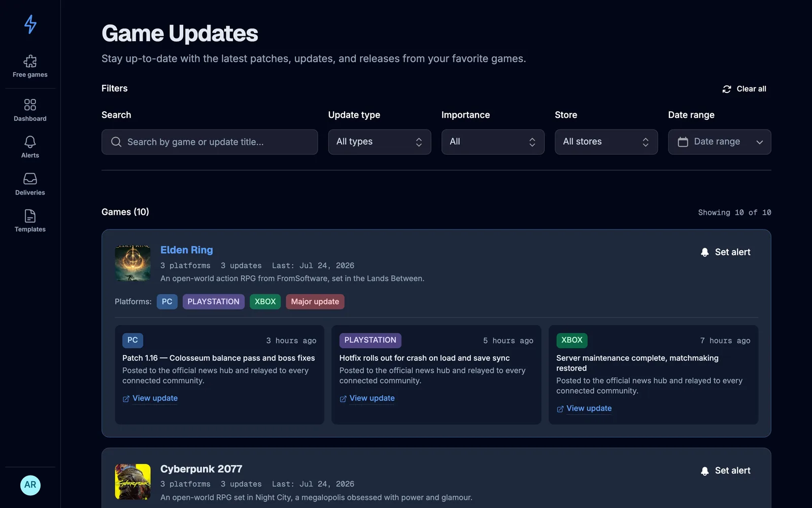Expand the Date range picker
Viewport: 812px width, 508px height.
(720, 142)
